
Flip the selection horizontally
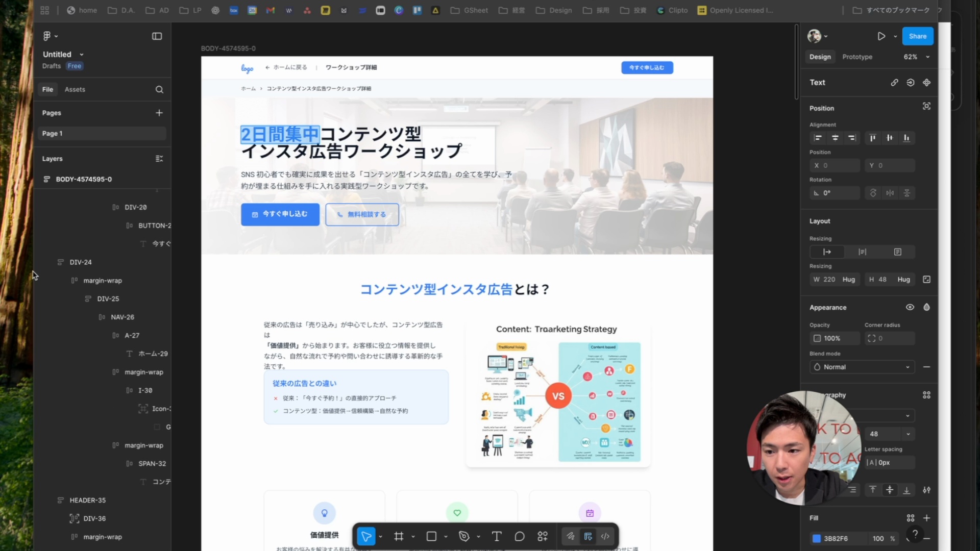[x=890, y=193]
